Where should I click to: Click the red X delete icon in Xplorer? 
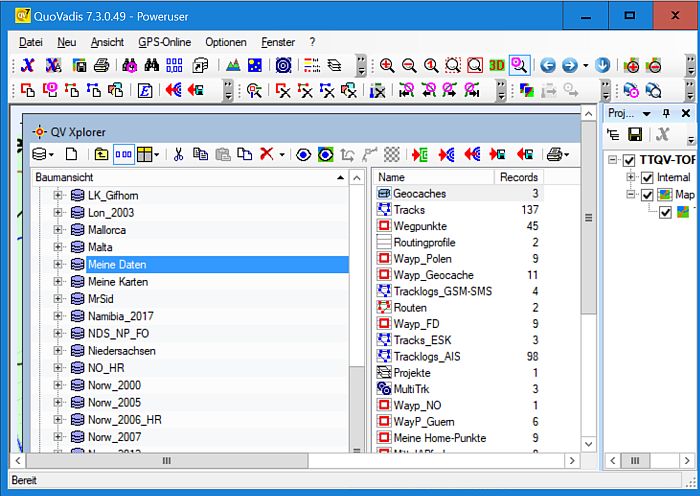point(267,154)
